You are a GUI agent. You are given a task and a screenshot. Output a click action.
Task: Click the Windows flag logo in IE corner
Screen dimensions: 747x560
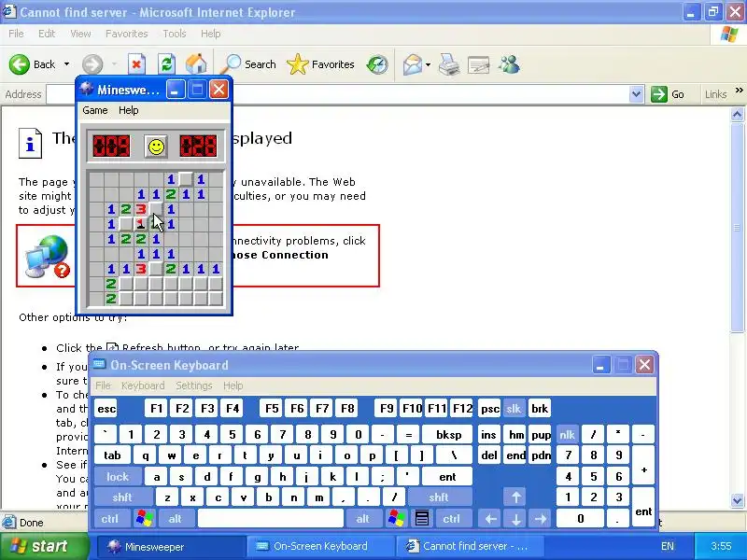pos(729,35)
